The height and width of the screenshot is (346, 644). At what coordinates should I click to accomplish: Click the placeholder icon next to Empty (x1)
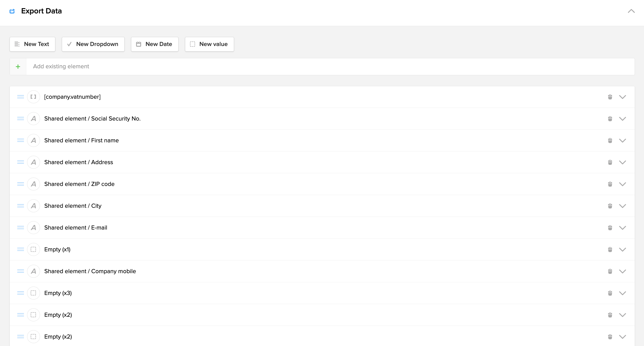pyautogui.click(x=34, y=249)
